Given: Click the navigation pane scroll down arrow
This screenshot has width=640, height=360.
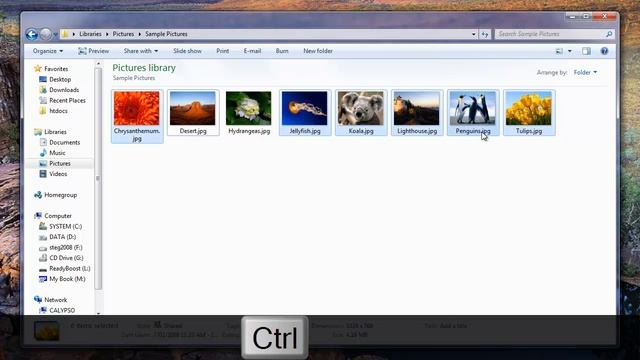Looking at the screenshot, I should (98, 313).
